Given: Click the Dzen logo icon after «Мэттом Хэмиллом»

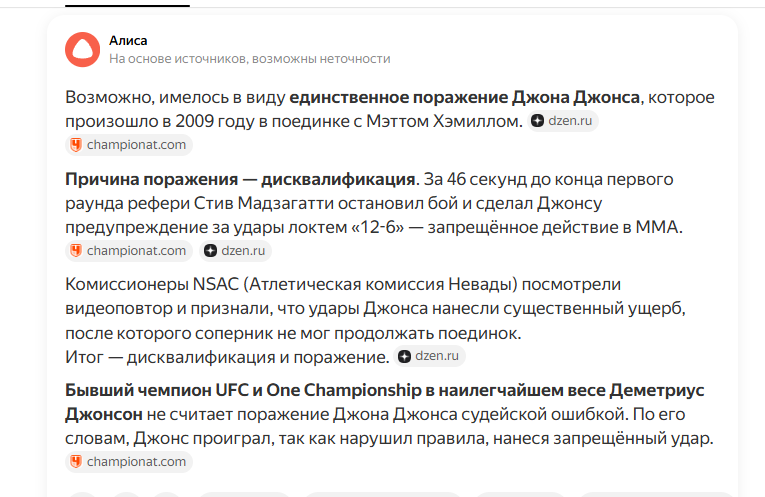Looking at the screenshot, I should 538,121.
